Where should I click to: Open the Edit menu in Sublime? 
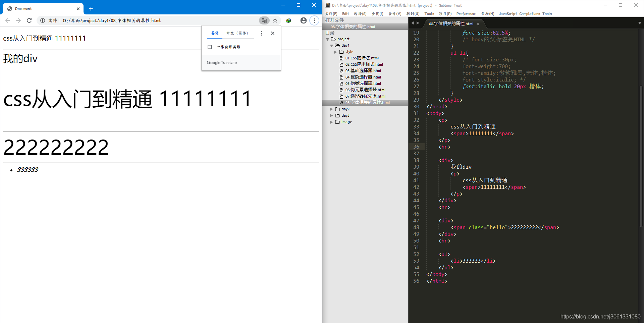click(345, 14)
